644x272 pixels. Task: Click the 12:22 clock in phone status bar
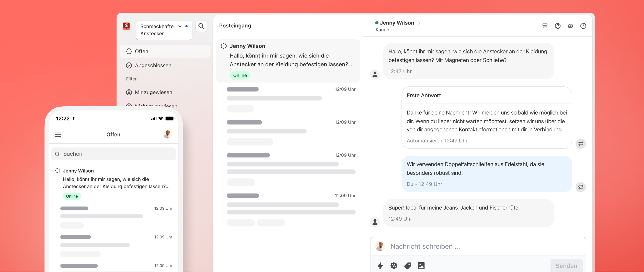coord(63,119)
